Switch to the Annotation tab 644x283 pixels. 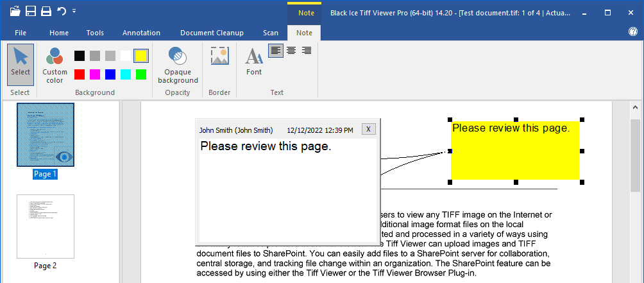(141, 33)
